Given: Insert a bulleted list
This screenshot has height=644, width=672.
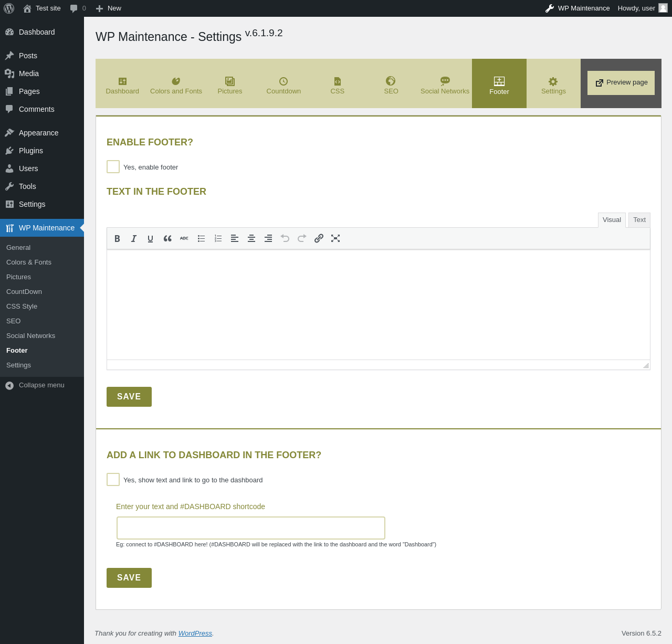Looking at the screenshot, I should tap(201, 238).
